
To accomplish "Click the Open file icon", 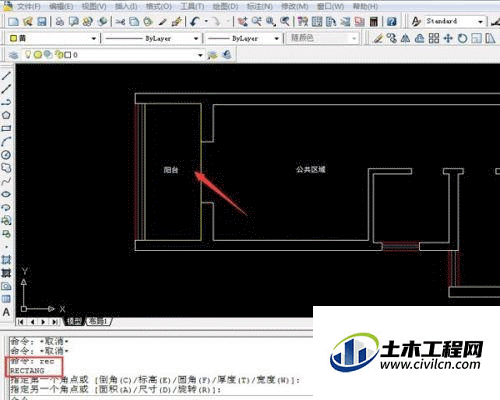I will tap(28, 22).
